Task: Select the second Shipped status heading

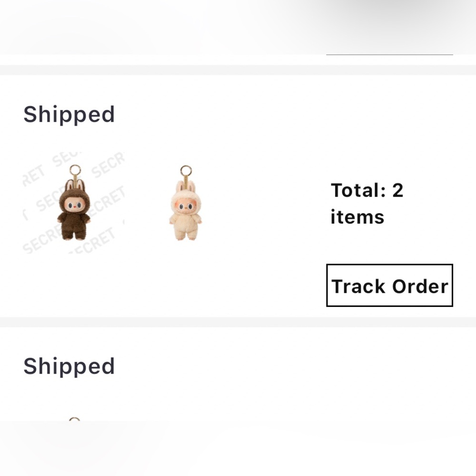Action: pos(69,366)
